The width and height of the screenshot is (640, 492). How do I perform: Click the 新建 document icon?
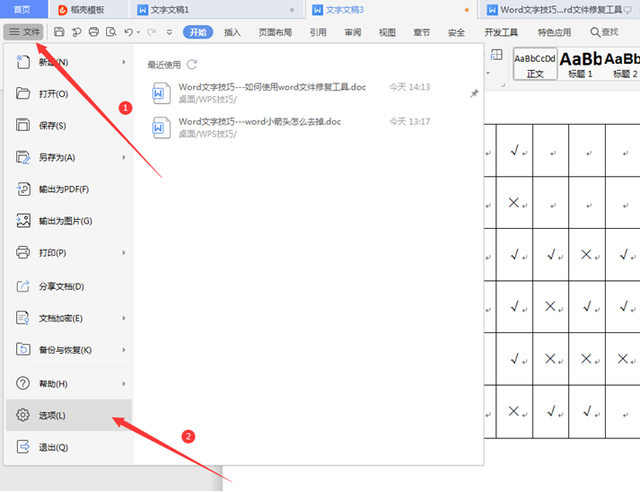click(x=23, y=62)
